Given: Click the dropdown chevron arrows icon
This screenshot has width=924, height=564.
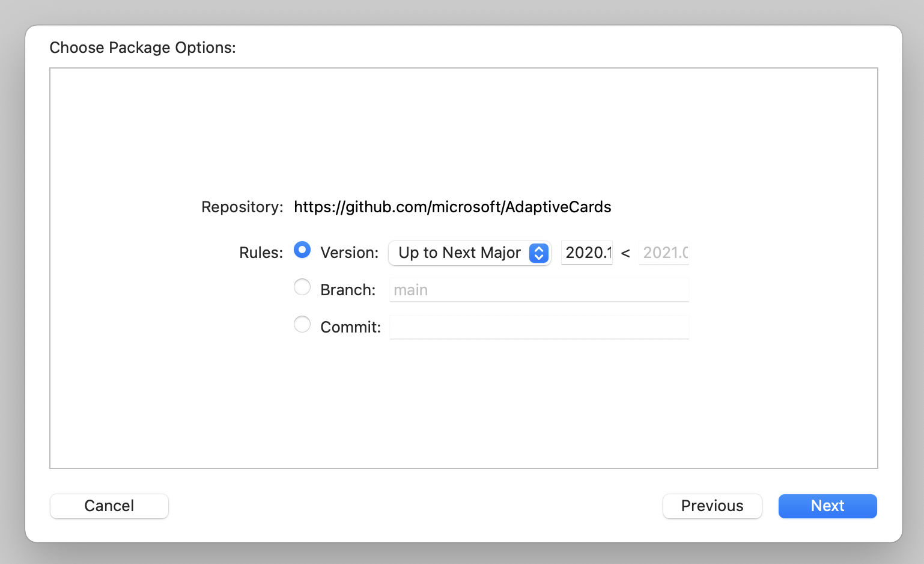Looking at the screenshot, I should click(x=538, y=253).
